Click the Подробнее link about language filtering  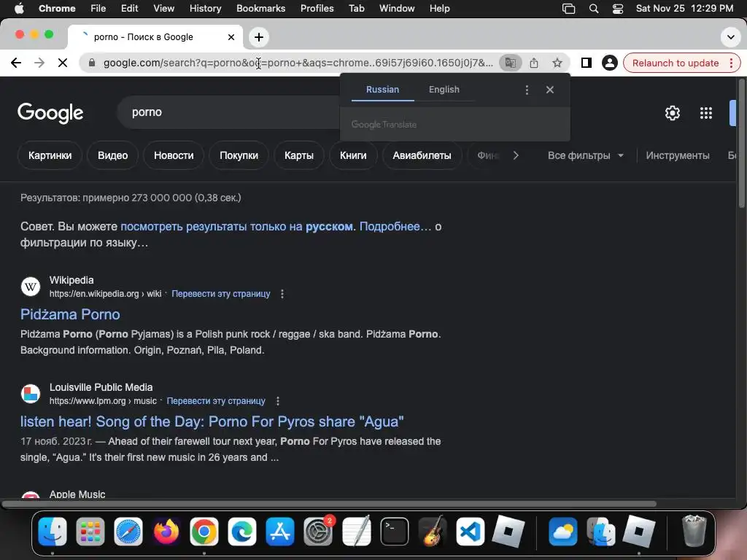(x=395, y=227)
